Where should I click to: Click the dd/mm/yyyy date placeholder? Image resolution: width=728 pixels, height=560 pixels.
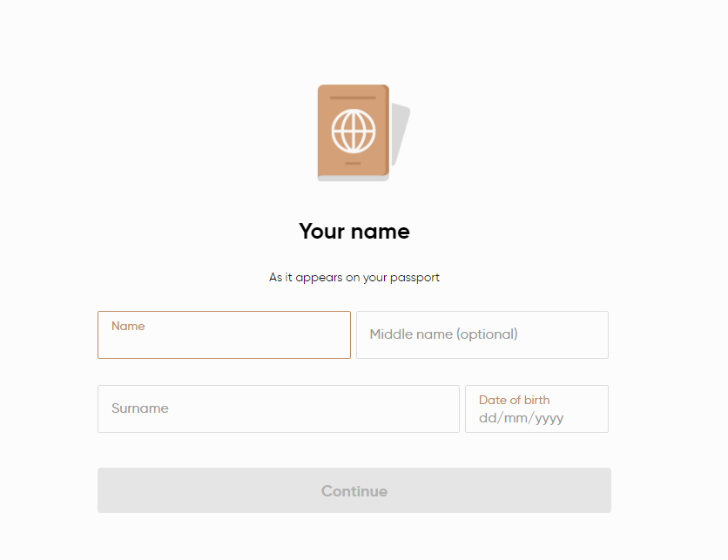(521, 418)
